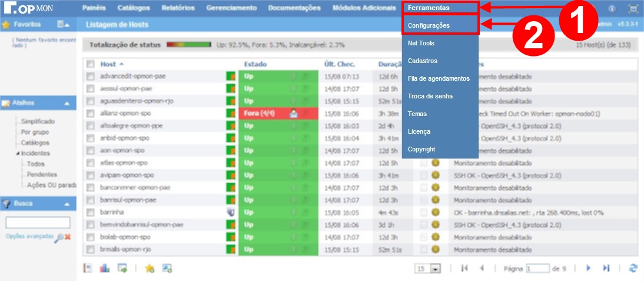The height and width of the screenshot is (281, 644).
Task: Click the allianz-opmon-spo host link
Action: (x=127, y=113)
